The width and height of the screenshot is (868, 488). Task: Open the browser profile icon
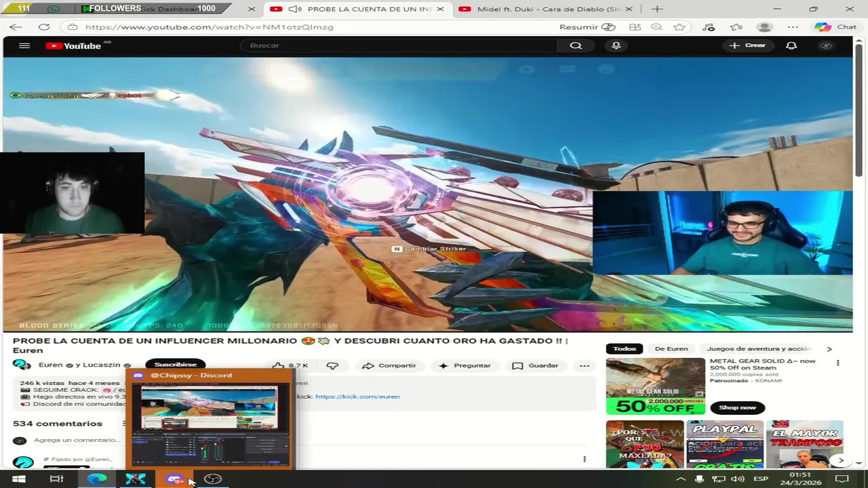click(x=764, y=27)
